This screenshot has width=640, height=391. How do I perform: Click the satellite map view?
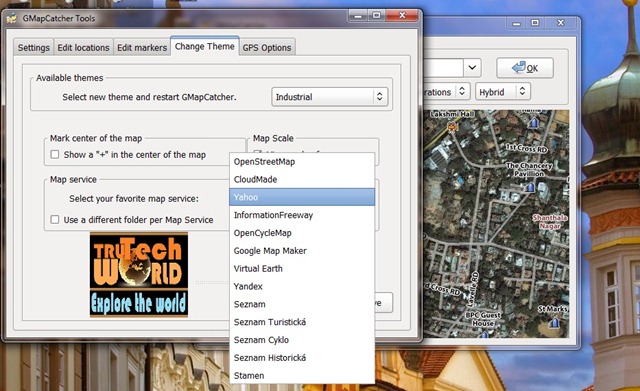(496, 224)
